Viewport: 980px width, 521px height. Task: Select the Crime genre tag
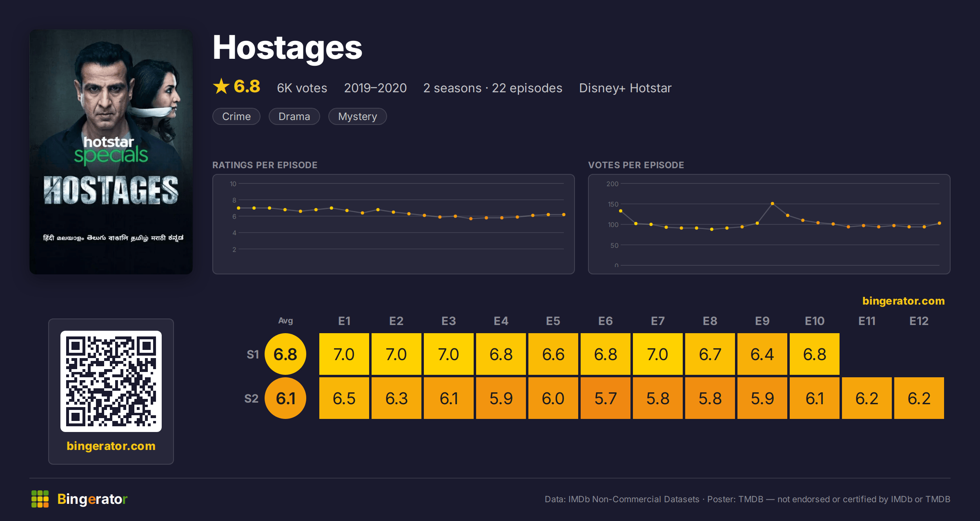[236, 116]
